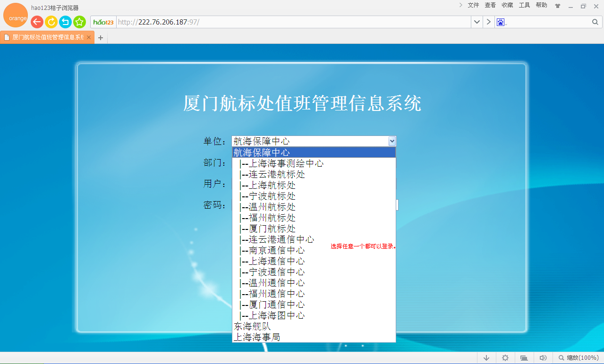Viewport: 604px width, 364px height.
Task: Select 温州航标处 option
Action: [x=314, y=207]
